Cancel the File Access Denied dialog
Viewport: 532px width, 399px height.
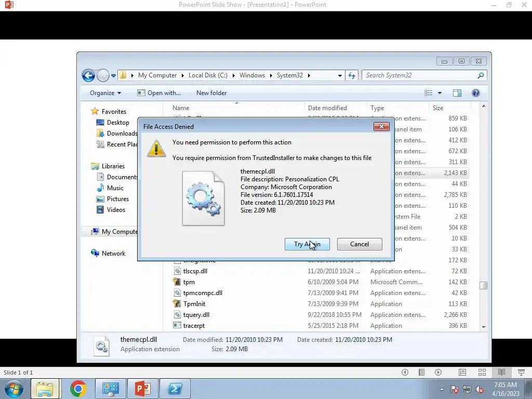[360, 244]
